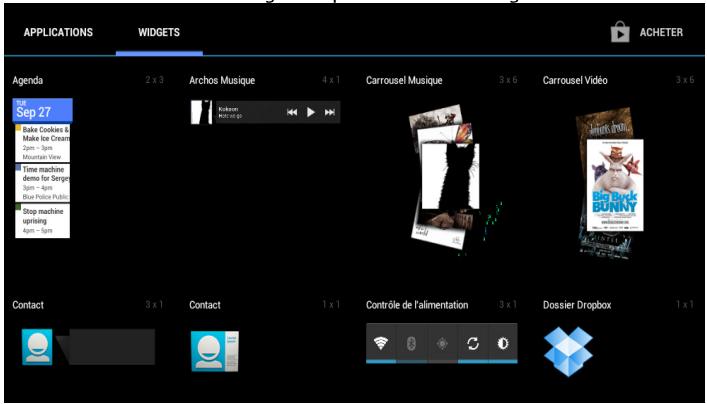Open the Time machine demo event entry
This screenshot has width=707, height=404.
pyautogui.click(x=42, y=183)
